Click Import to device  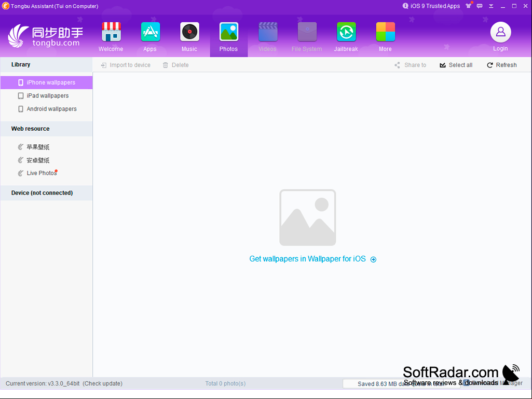click(x=126, y=65)
